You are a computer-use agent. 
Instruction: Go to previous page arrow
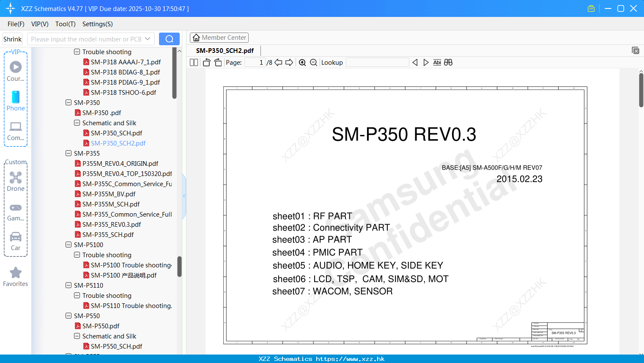coord(278,63)
